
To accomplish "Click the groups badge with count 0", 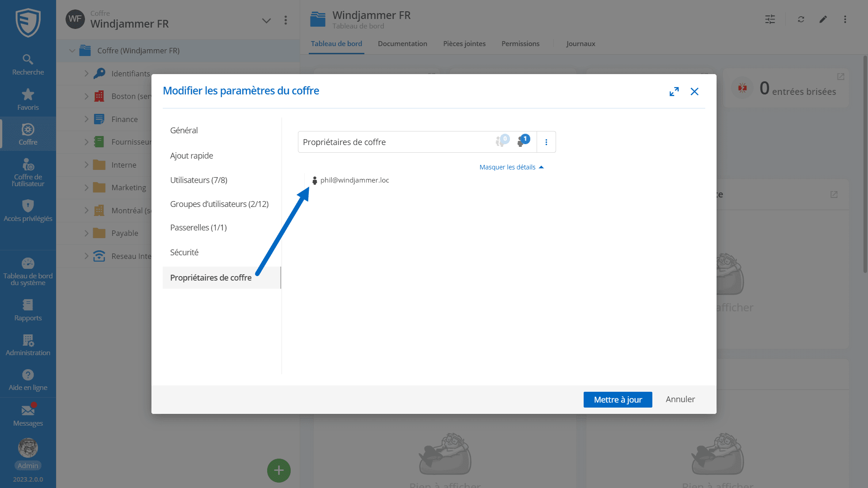I will [502, 141].
